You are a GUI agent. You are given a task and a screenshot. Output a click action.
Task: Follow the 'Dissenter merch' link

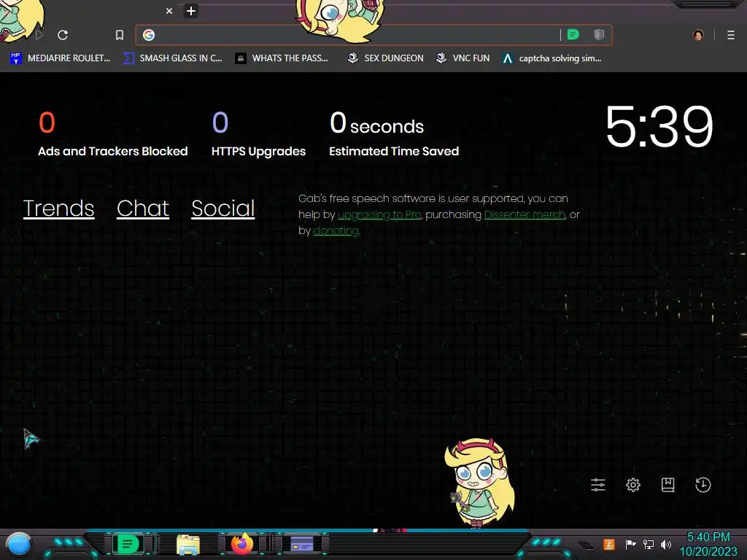point(525,215)
